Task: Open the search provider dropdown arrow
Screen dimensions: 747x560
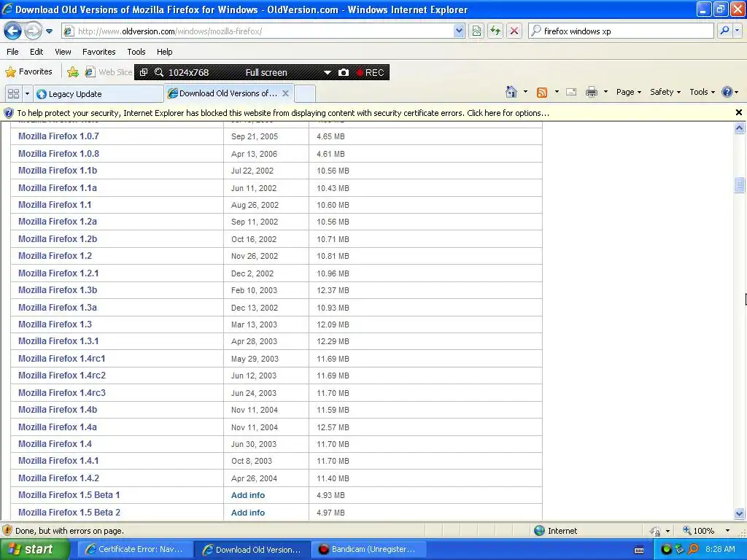Action: tap(737, 31)
